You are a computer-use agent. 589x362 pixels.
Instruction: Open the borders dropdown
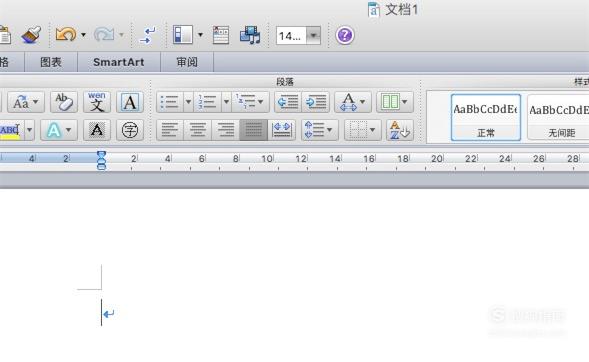pos(362,130)
